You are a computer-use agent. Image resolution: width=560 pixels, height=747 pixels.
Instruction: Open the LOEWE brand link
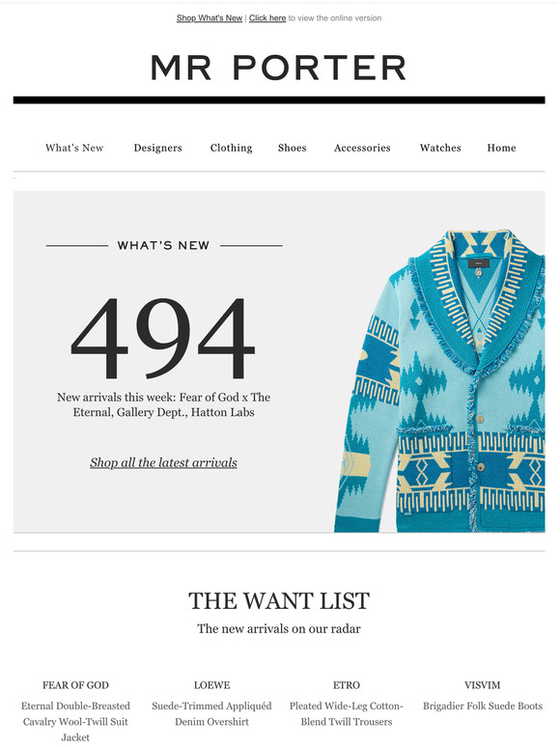click(x=211, y=685)
